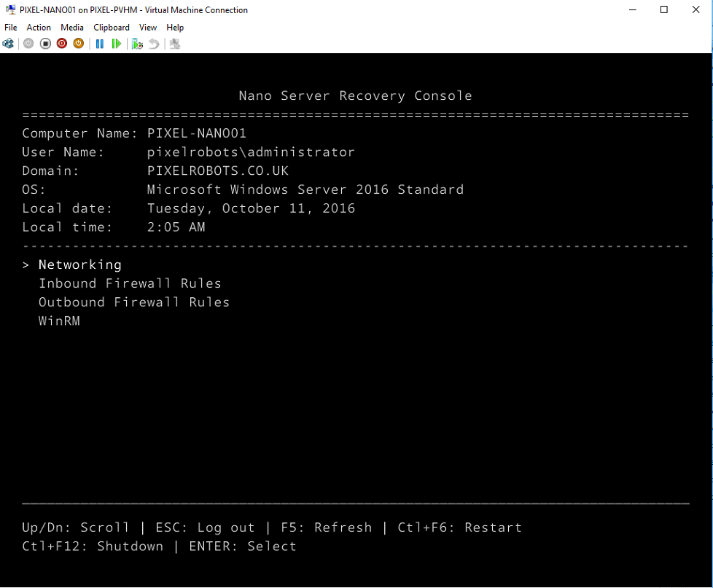Click the Ctrl+Alt+Delete toolbar icon
The height and width of the screenshot is (588, 713).
click(x=8, y=44)
